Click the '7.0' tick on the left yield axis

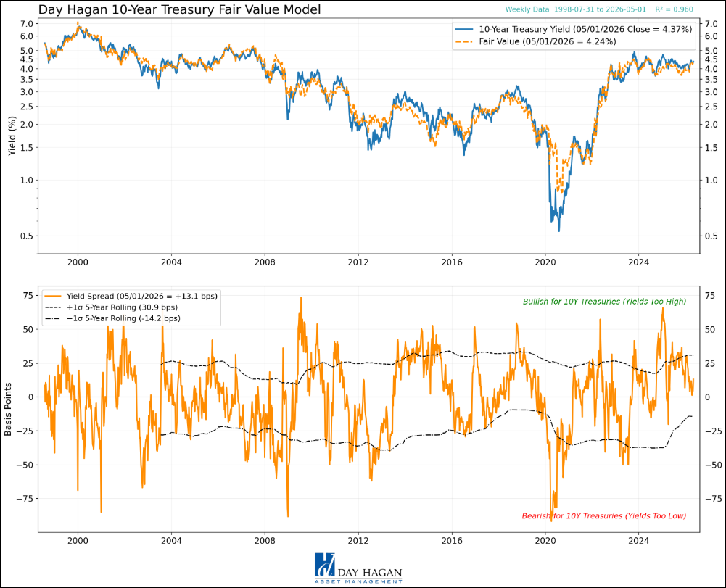[x=27, y=24]
